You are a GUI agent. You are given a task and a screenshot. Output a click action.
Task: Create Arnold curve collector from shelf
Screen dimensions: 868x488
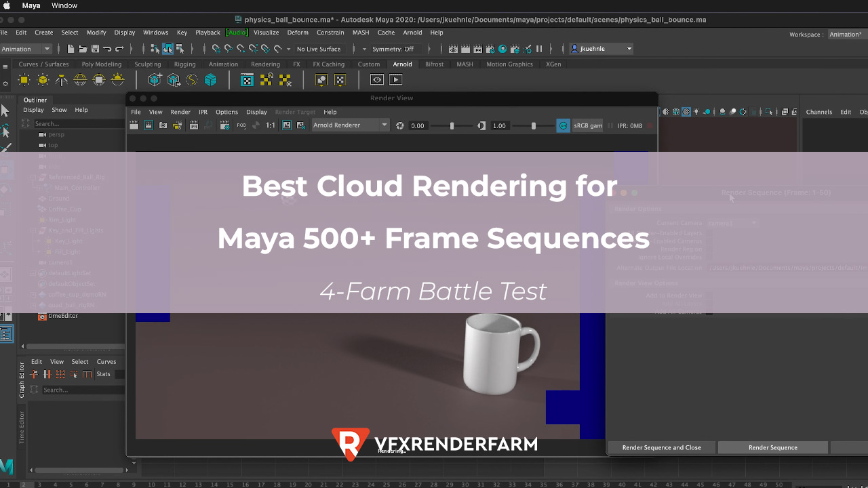tap(192, 80)
